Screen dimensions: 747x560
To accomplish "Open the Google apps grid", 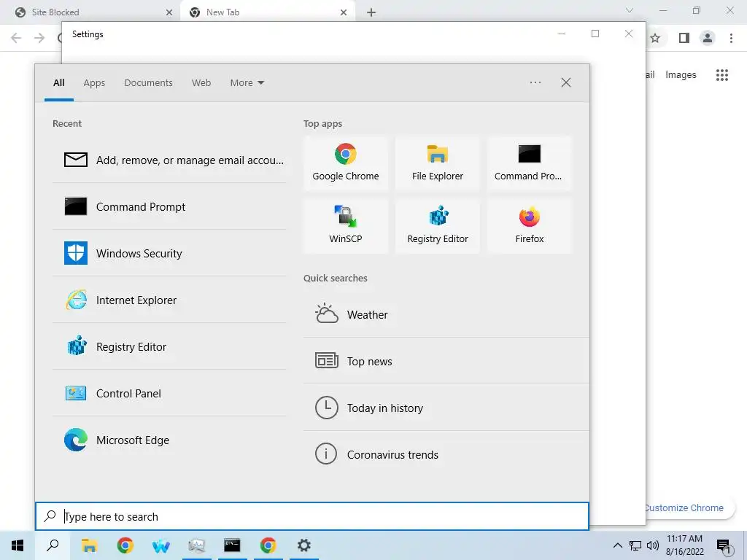I will click(721, 75).
